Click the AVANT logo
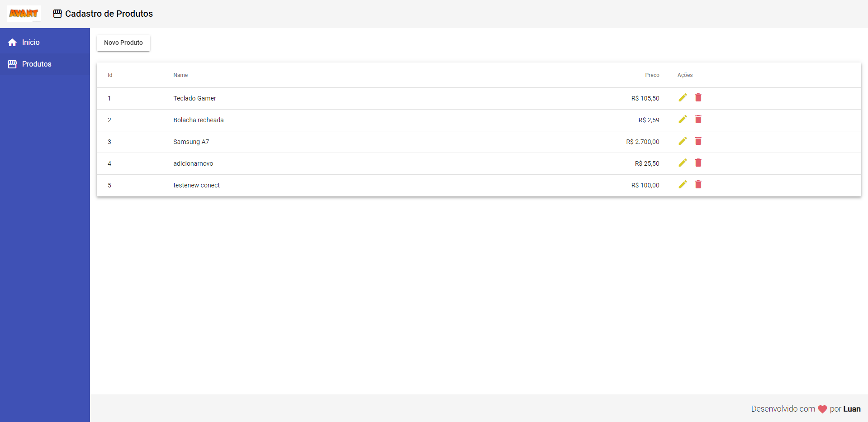The height and width of the screenshot is (422, 868). [x=24, y=14]
